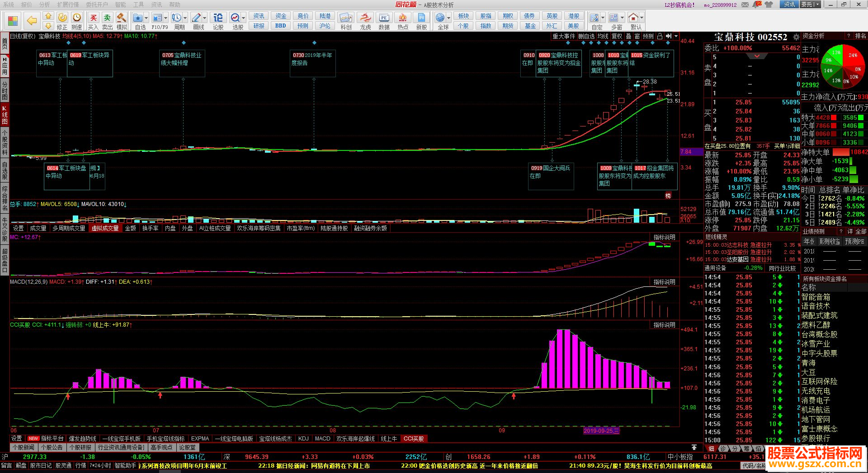Click the 2019-09-25 date marker

coord(601,431)
